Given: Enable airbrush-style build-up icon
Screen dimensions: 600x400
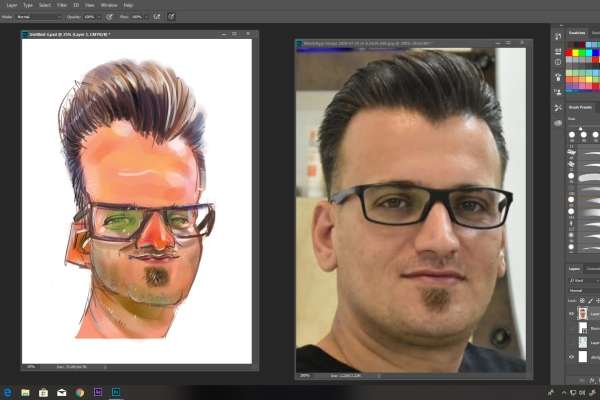Looking at the screenshot, I should click(157, 16).
